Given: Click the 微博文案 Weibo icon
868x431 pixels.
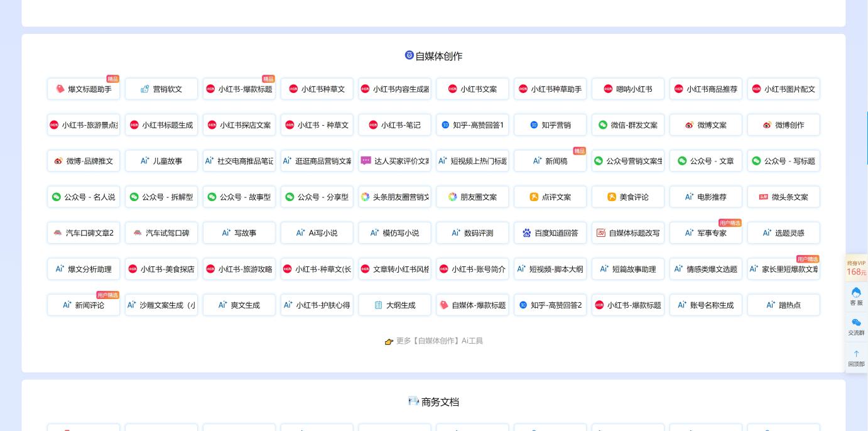Looking at the screenshot, I should point(689,125).
